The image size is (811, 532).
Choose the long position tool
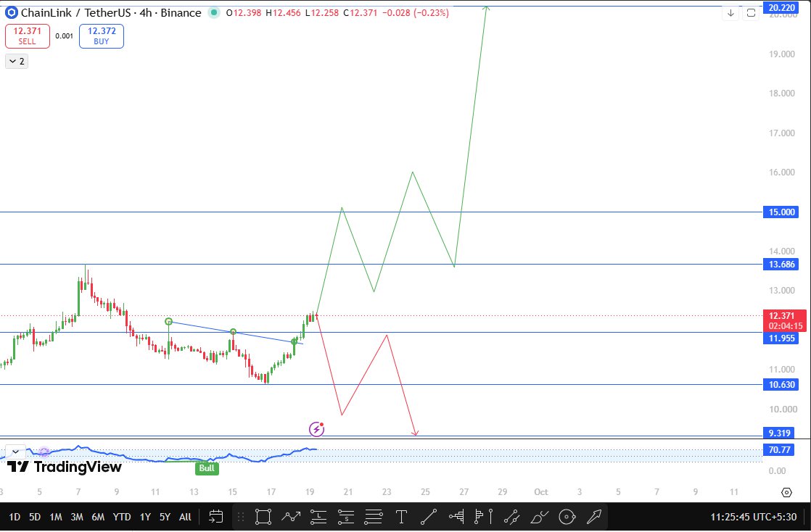(318, 517)
